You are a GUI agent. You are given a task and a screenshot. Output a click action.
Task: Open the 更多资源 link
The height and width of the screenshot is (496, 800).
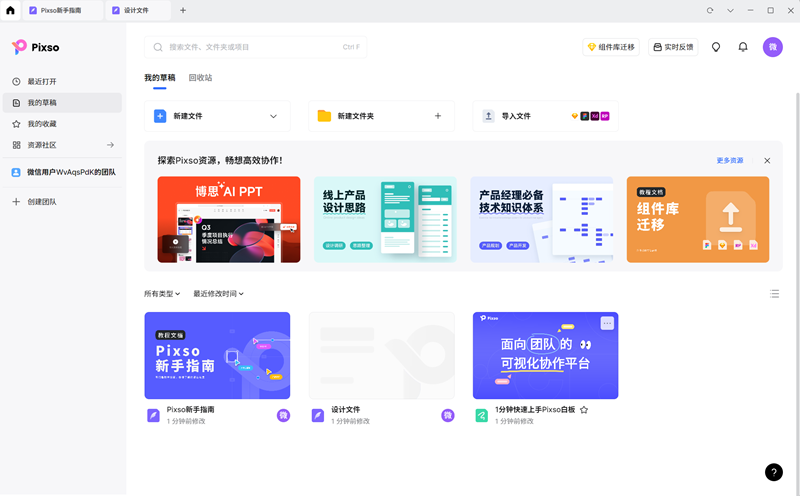(x=730, y=160)
